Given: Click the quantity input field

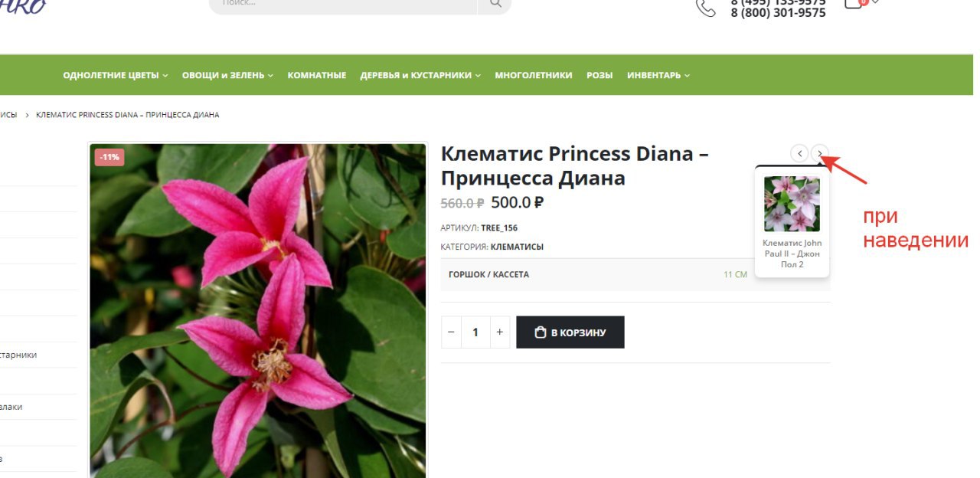Looking at the screenshot, I should point(475,332).
